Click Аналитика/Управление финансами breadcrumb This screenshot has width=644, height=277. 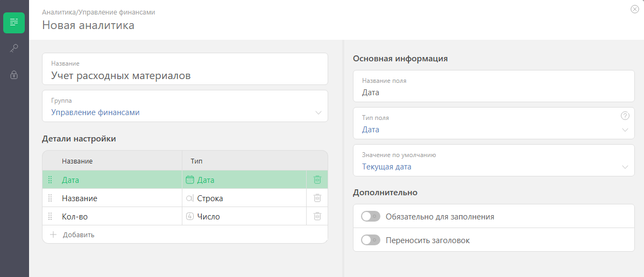tap(98, 12)
